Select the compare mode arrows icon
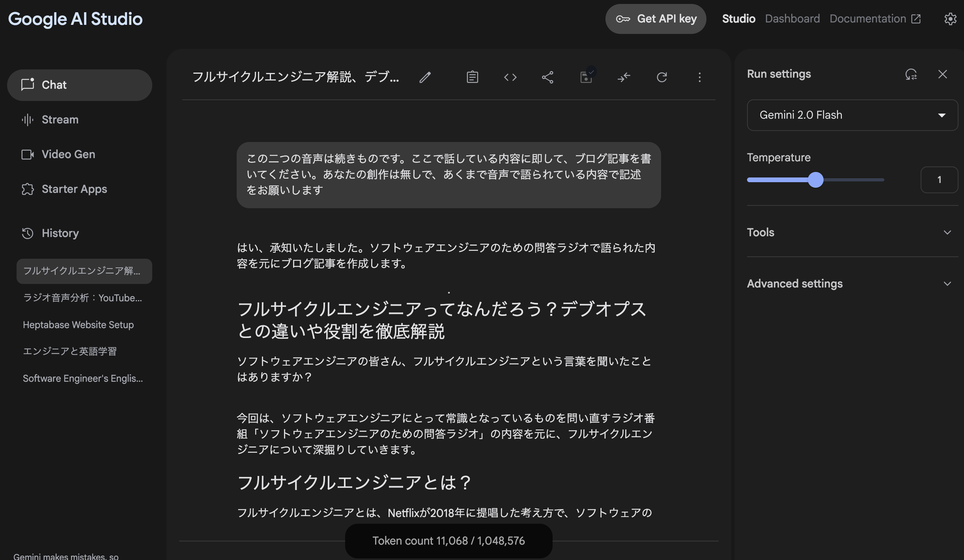This screenshot has height=560, width=964. coord(624,77)
